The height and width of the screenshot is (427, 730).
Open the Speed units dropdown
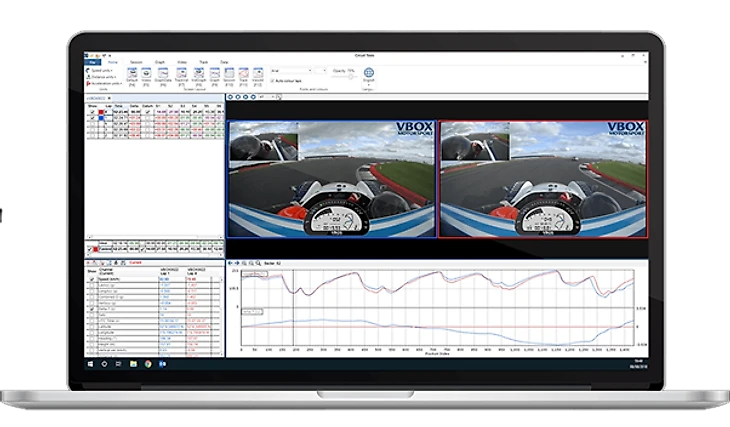[100, 70]
